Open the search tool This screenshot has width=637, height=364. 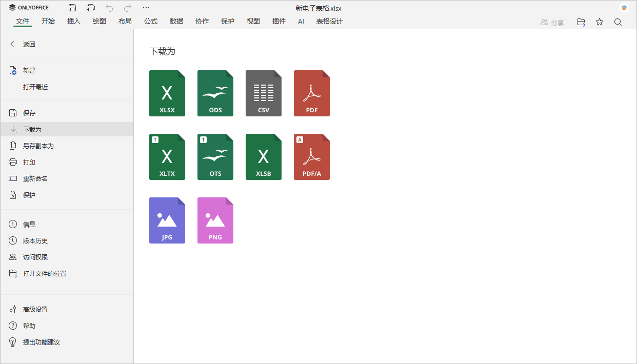[618, 22]
